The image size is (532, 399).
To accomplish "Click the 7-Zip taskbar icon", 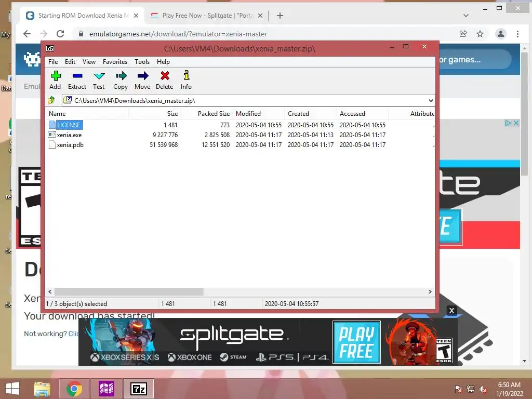I will [x=139, y=389].
